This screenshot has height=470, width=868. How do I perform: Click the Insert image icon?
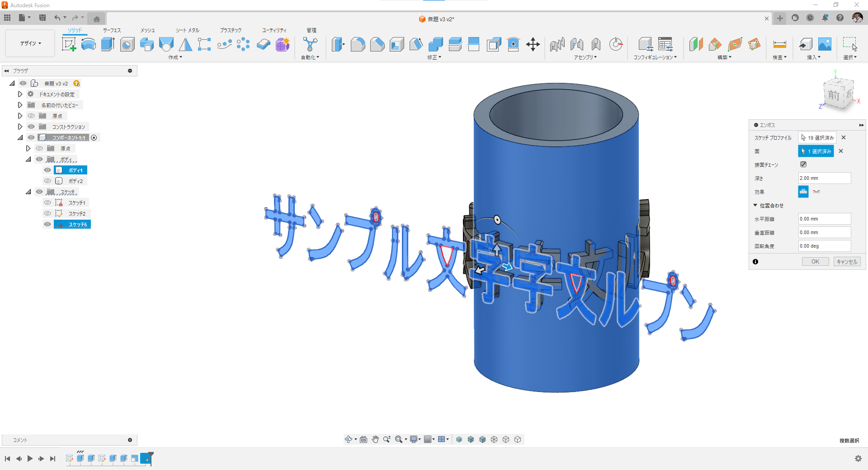(x=825, y=44)
